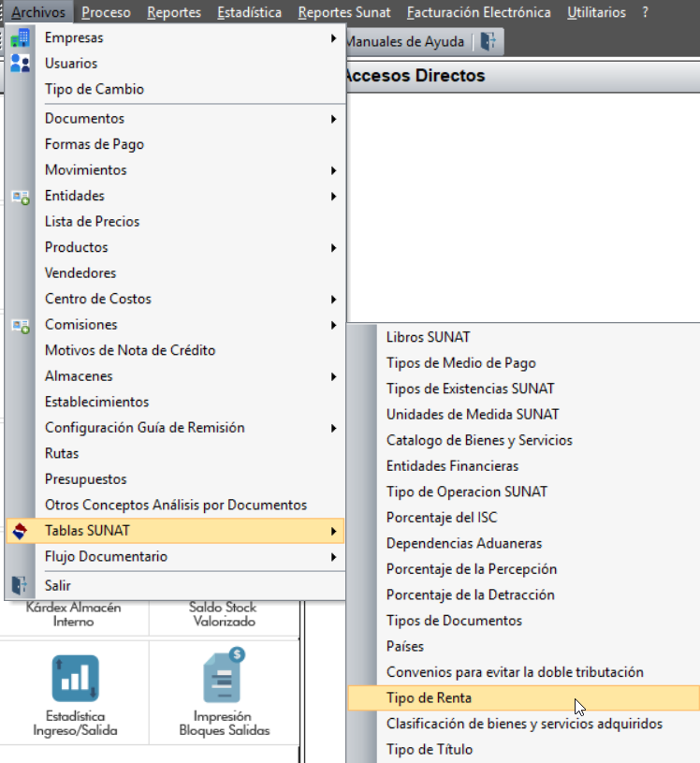Click the exit door icon in toolbar
700x763 pixels.
point(488,41)
